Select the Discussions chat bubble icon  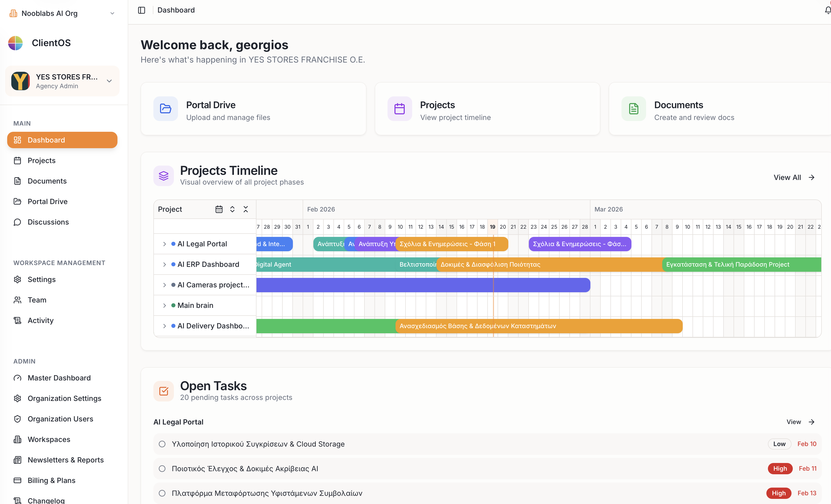pyautogui.click(x=18, y=222)
